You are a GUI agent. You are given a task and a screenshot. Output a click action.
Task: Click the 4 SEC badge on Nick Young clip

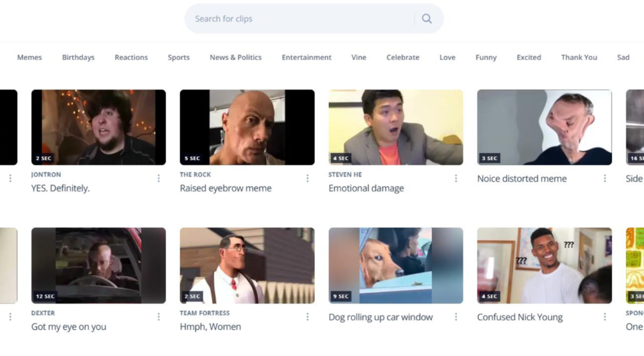pyautogui.click(x=490, y=296)
